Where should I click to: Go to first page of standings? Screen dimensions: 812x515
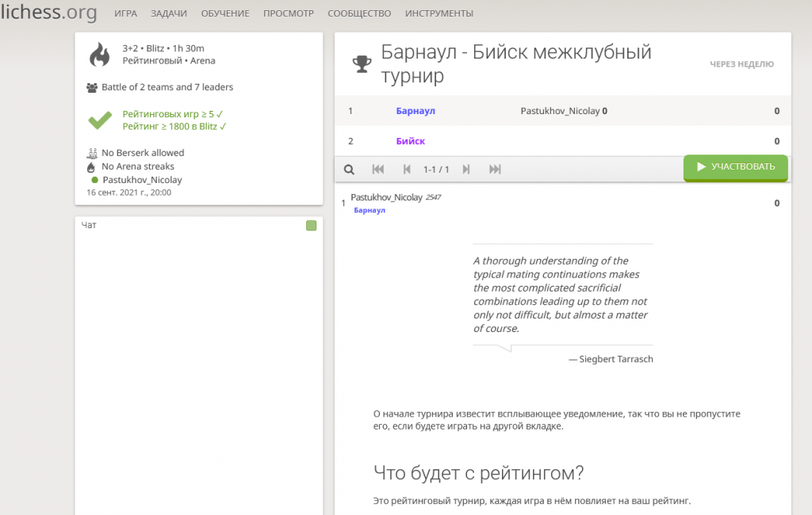click(378, 170)
